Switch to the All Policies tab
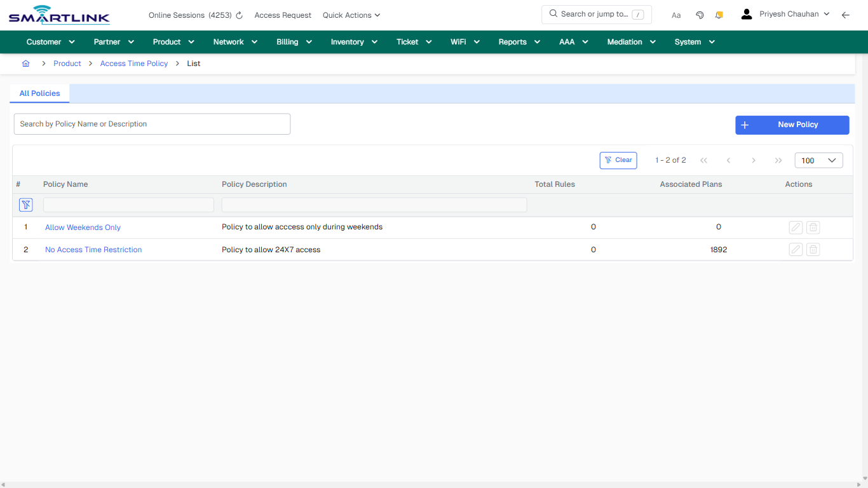 [x=39, y=93]
